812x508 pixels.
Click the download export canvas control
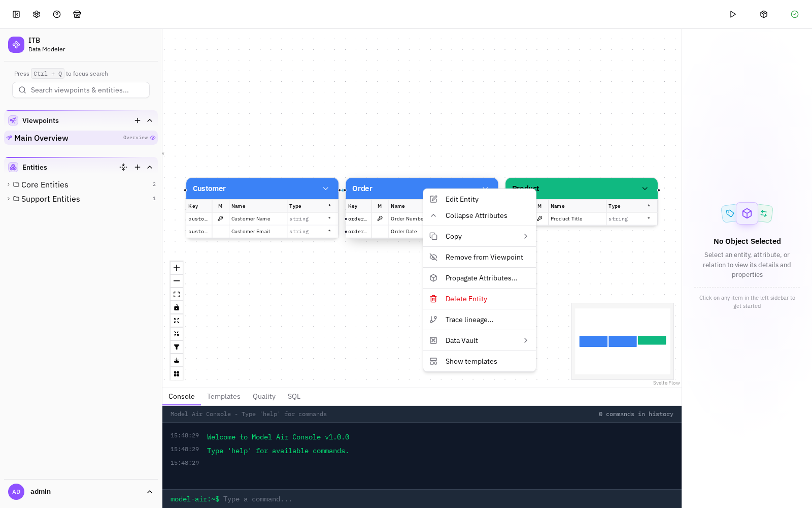pyautogui.click(x=177, y=360)
